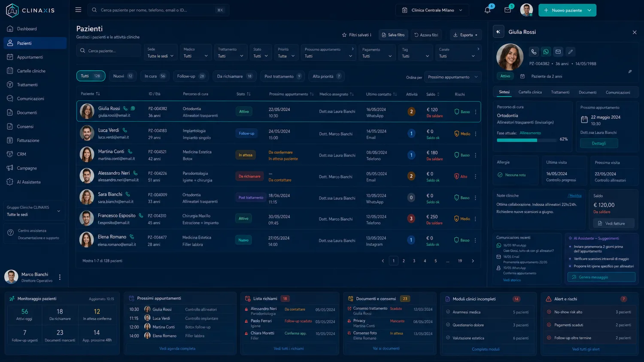Go to page 2 in pagination
Viewport: 644px width, 362px height.
point(404,261)
